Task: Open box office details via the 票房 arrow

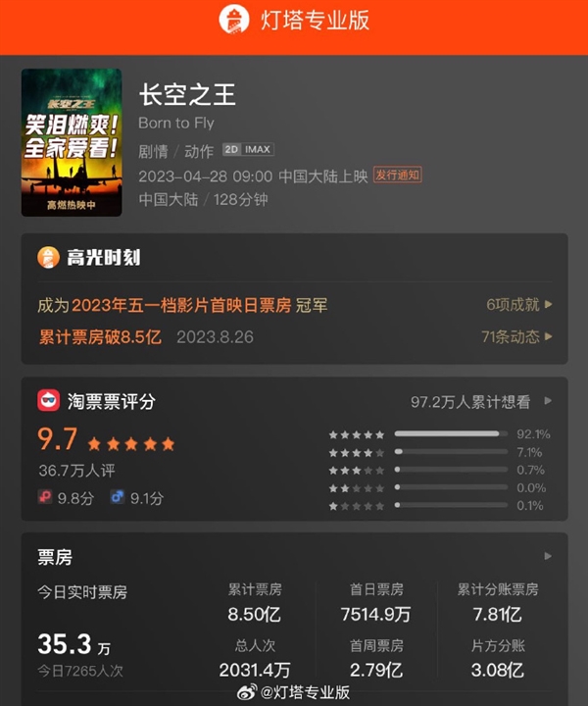Action: pos(548,556)
